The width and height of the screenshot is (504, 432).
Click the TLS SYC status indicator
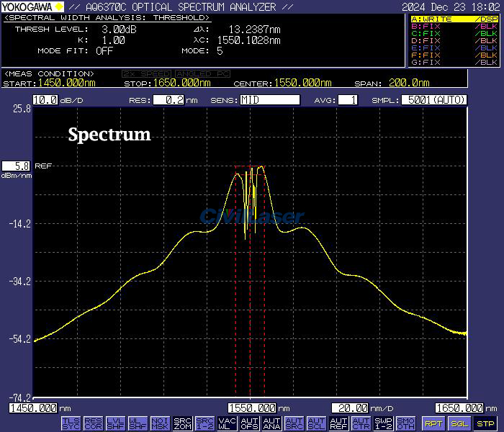click(x=71, y=423)
